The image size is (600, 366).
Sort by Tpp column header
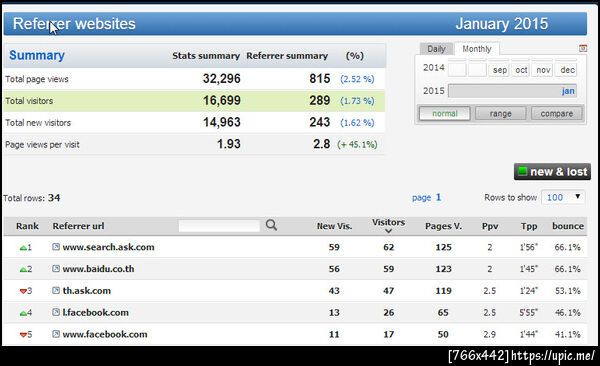[529, 226]
